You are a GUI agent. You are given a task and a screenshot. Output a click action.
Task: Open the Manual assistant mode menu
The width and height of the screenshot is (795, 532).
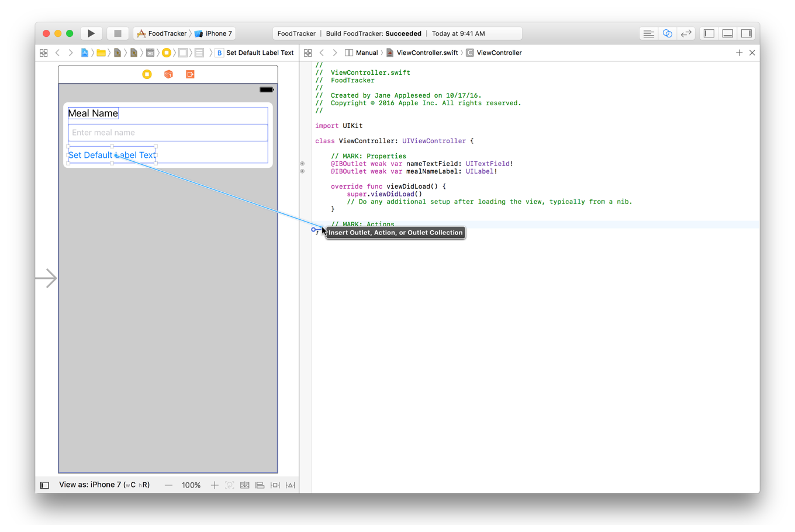click(361, 53)
